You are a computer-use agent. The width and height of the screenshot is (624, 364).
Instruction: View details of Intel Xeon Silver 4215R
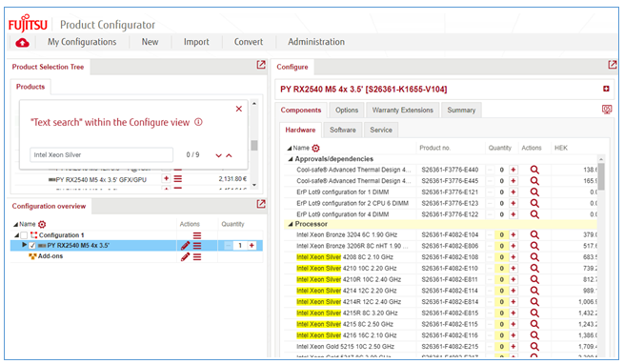pyautogui.click(x=534, y=313)
